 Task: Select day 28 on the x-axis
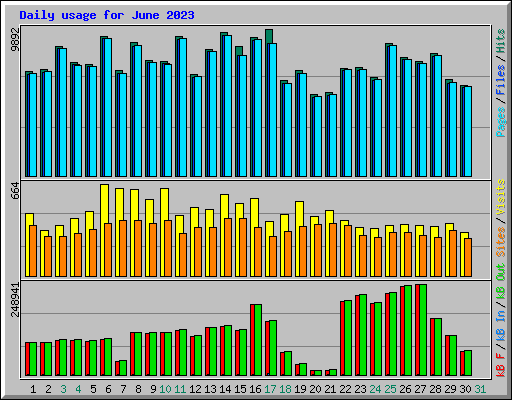click(435, 389)
